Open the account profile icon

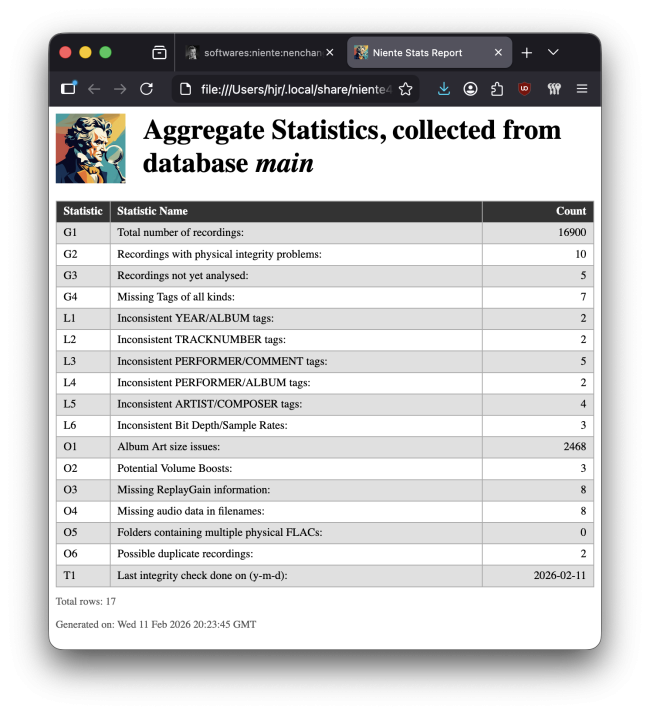tap(470, 89)
